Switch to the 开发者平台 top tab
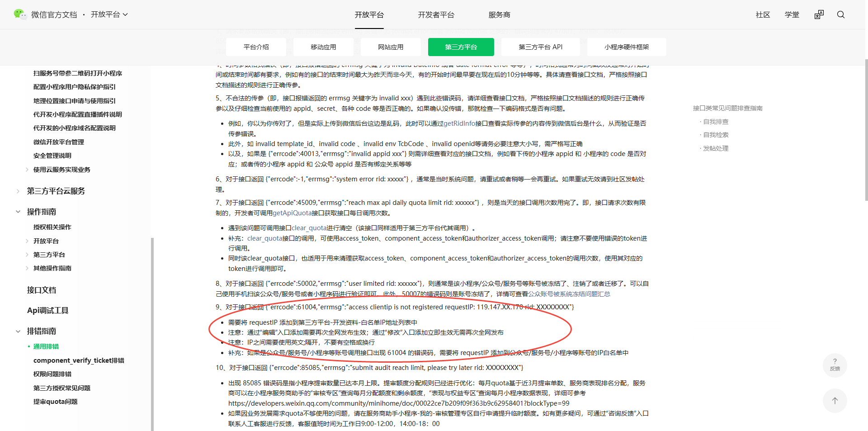The image size is (868, 431). (436, 15)
